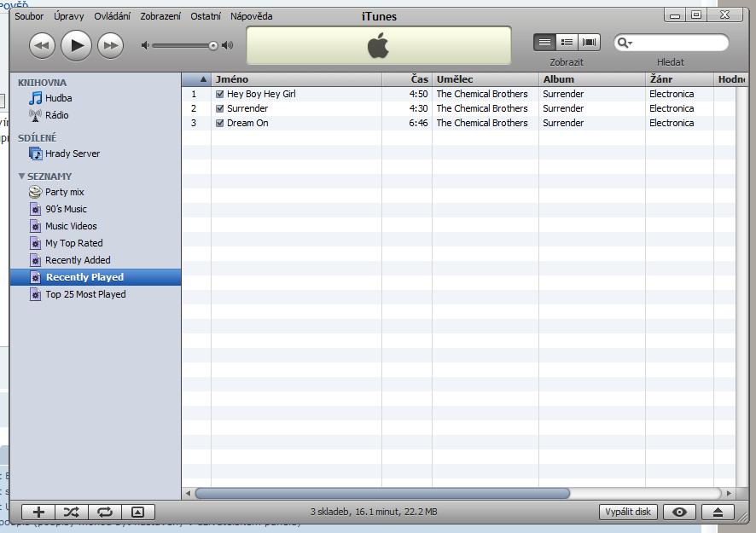Select 'Hey Boy Hey Girl' track name
Screen dimensions: 756x533
261,94
